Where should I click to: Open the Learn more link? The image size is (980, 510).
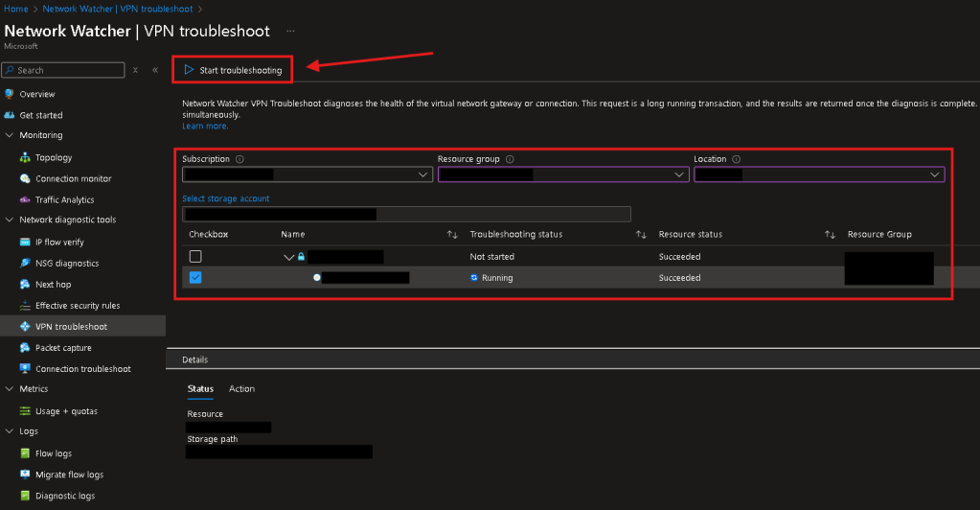204,126
